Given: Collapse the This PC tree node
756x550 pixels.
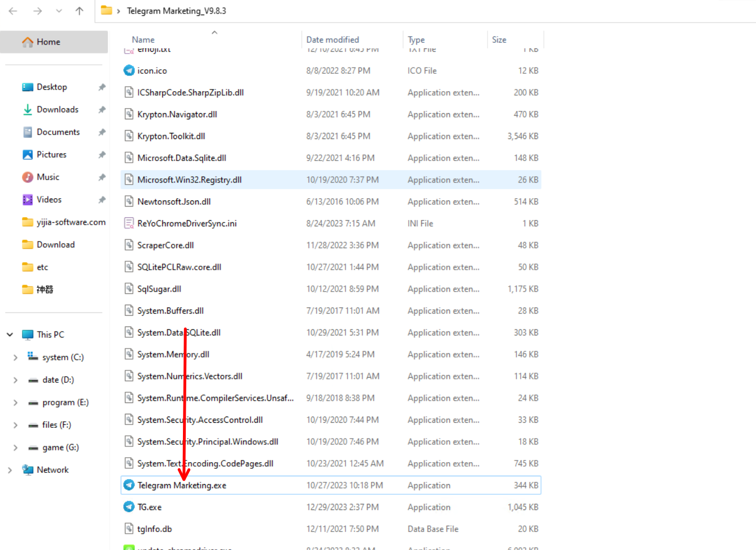Looking at the screenshot, I should (x=10, y=335).
